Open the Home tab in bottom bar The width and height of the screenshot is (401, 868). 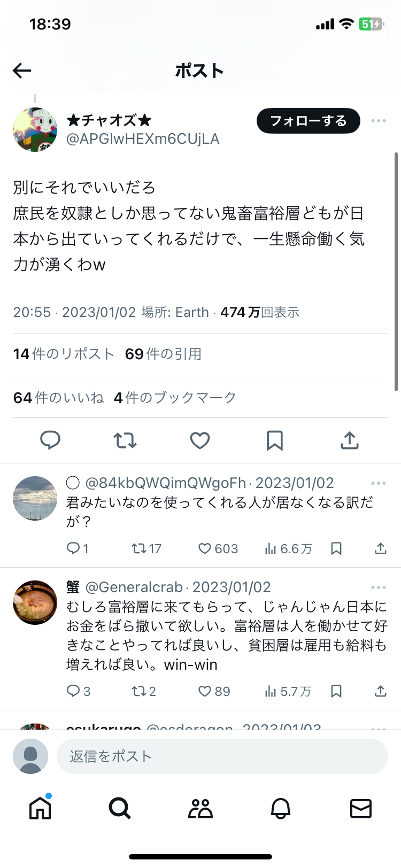pyautogui.click(x=40, y=808)
